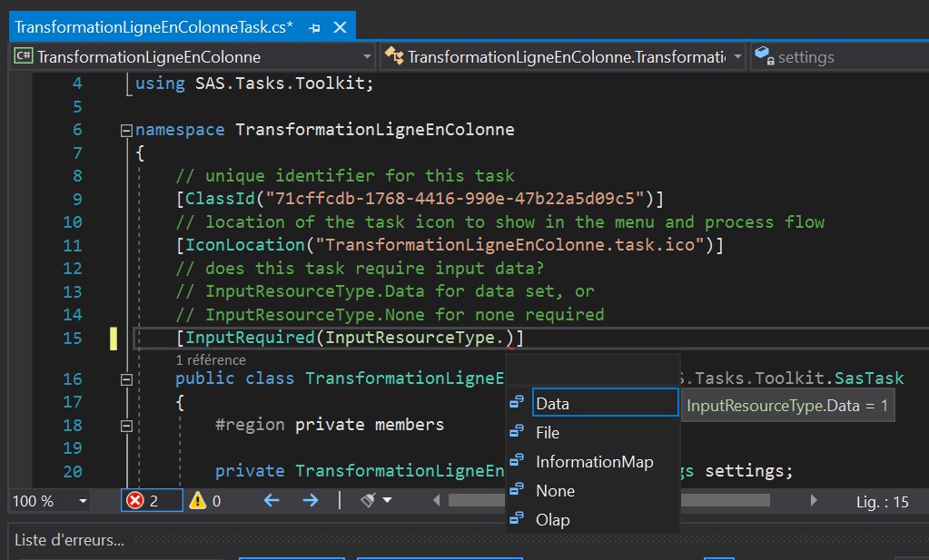Open the Liste d'erreurs panel
The image size is (929, 560).
[69, 541]
